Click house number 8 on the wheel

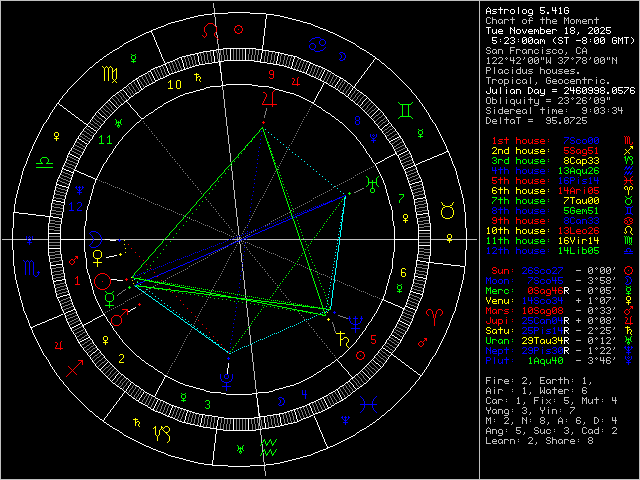pos(358,120)
